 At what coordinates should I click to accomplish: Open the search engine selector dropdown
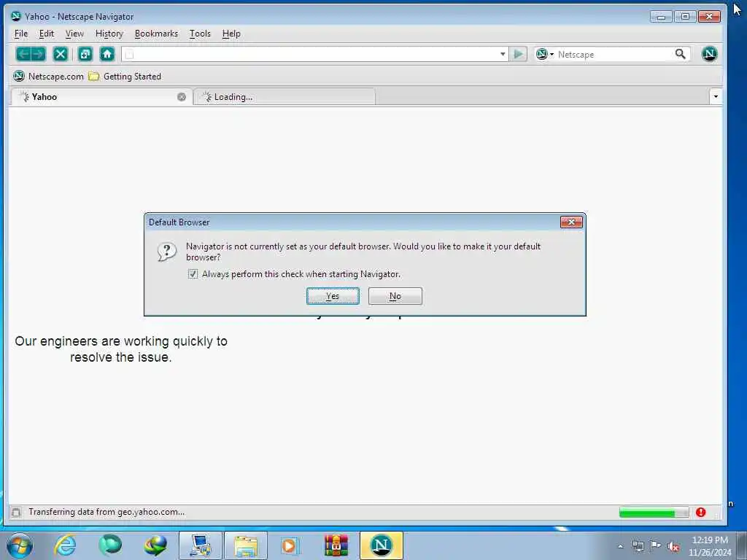click(x=545, y=54)
